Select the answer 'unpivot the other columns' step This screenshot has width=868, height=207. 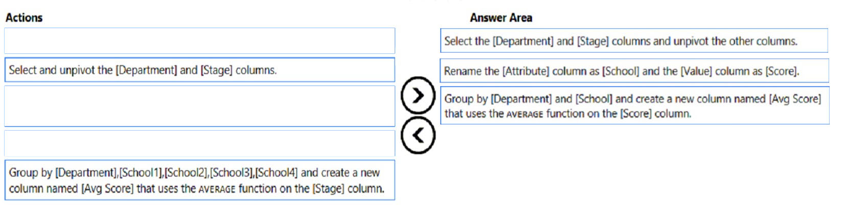tap(634, 41)
